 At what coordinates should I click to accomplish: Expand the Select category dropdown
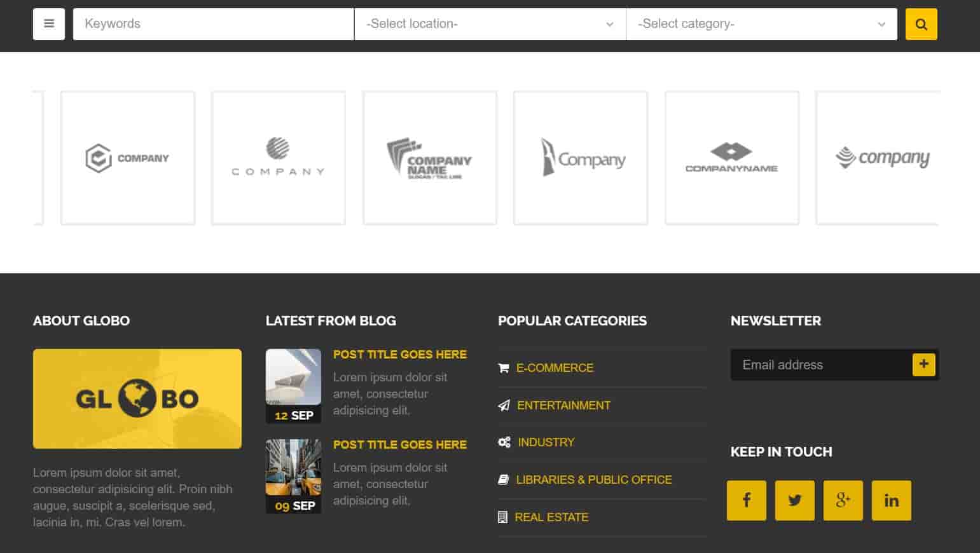click(761, 24)
